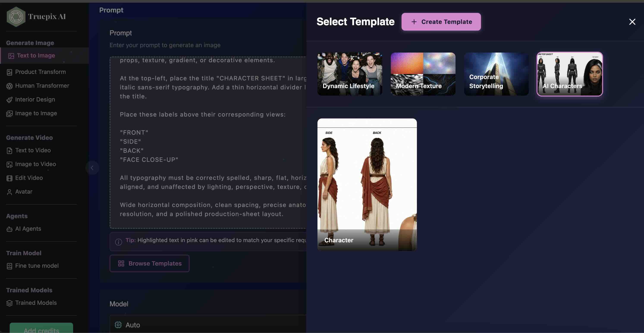
Task: Click the Browse Templates grid icon
Action: click(x=121, y=263)
